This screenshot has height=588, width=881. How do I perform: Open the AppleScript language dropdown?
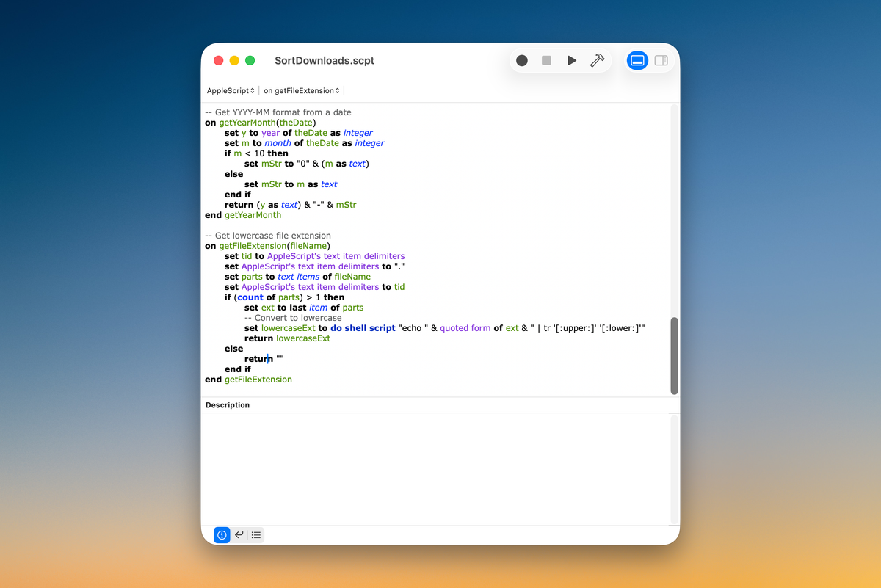coord(231,91)
